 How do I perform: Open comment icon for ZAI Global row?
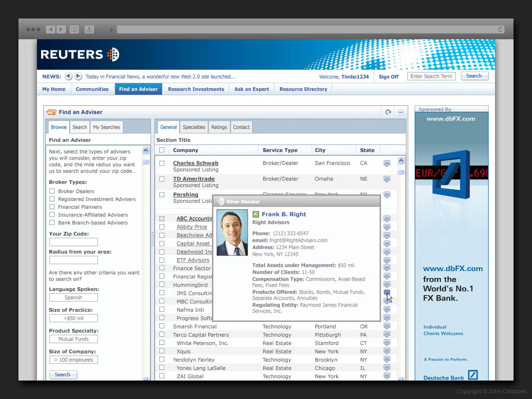387,375
